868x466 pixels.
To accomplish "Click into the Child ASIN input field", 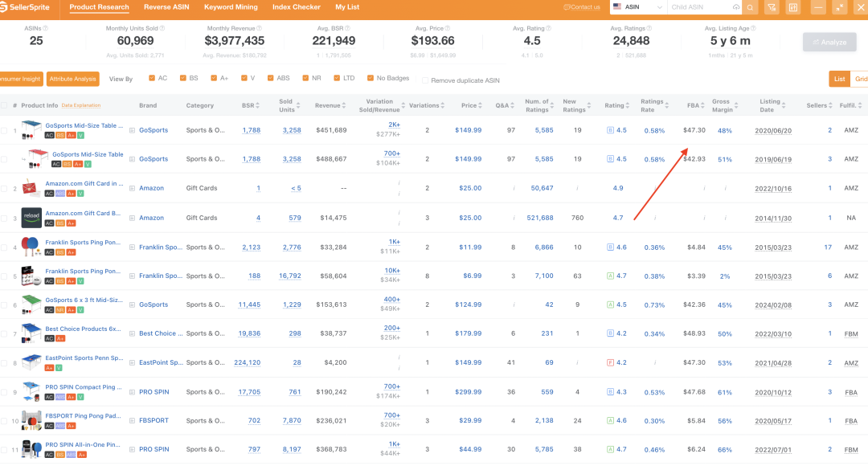I will [x=700, y=7].
